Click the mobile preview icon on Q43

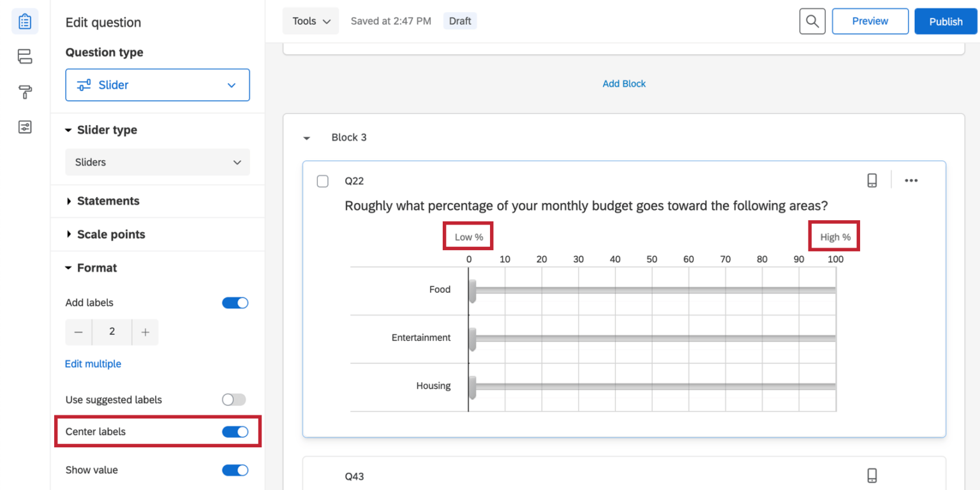[872, 476]
